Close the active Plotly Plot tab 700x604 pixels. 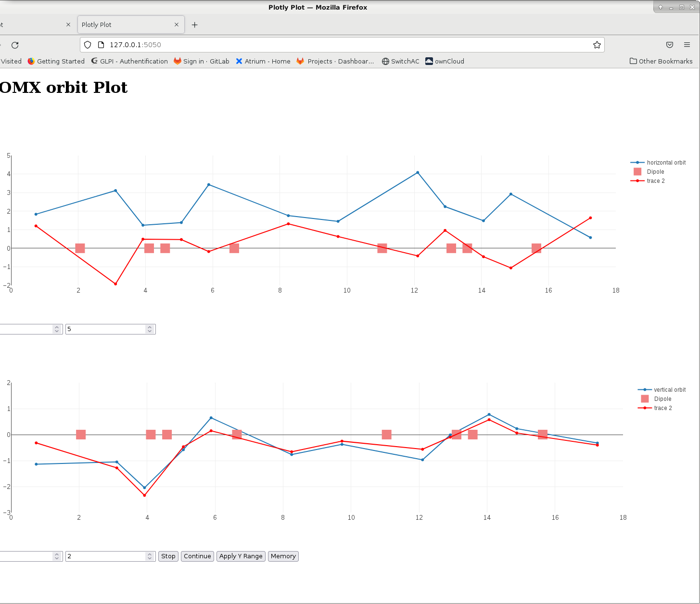[x=177, y=25]
